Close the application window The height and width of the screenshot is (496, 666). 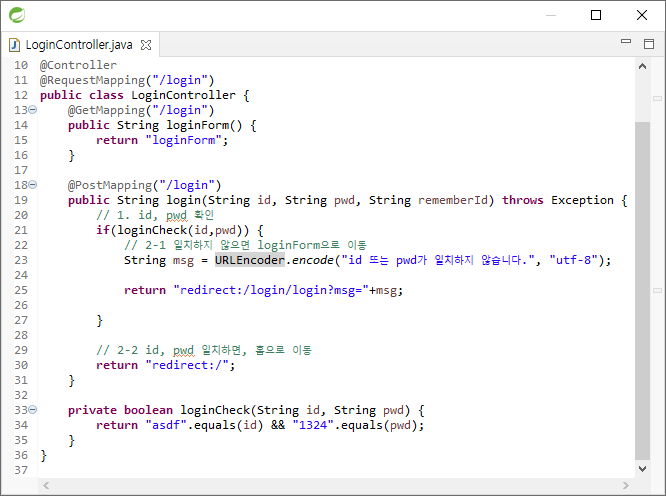[642, 15]
